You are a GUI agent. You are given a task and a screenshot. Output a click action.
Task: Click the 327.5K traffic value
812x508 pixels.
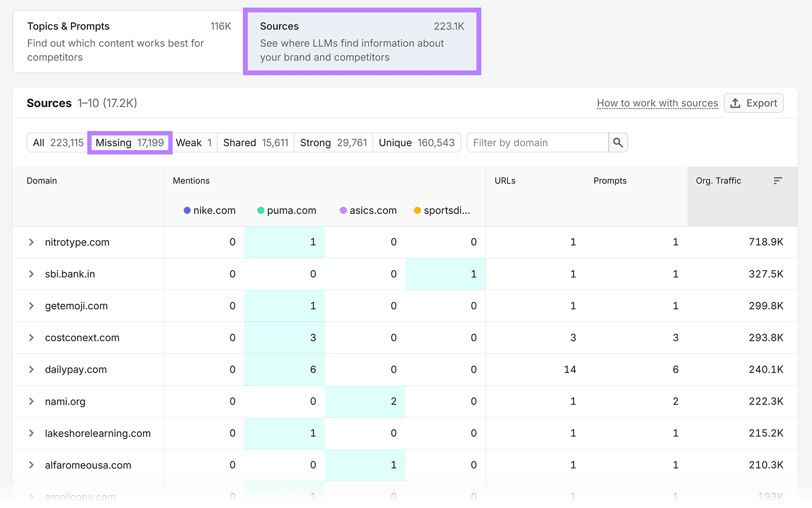click(x=766, y=274)
